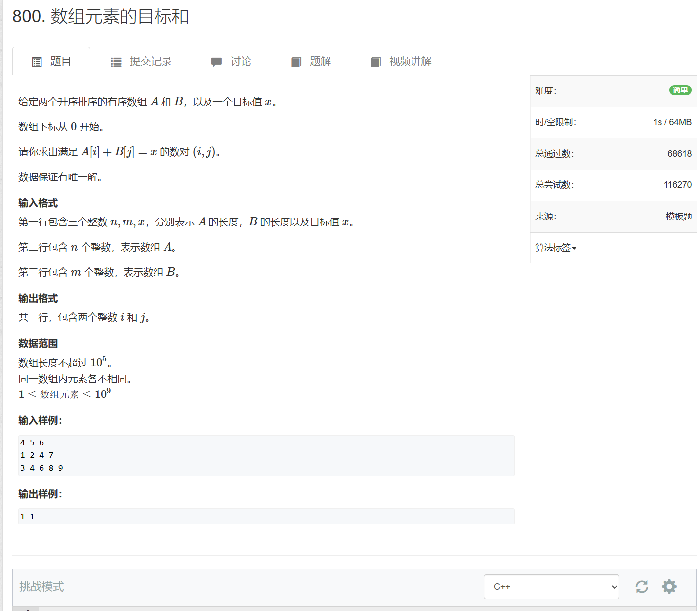The width and height of the screenshot is (700, 611).
Task: Switch to the 提交记录 tab
Action: (x=141, y=61)
